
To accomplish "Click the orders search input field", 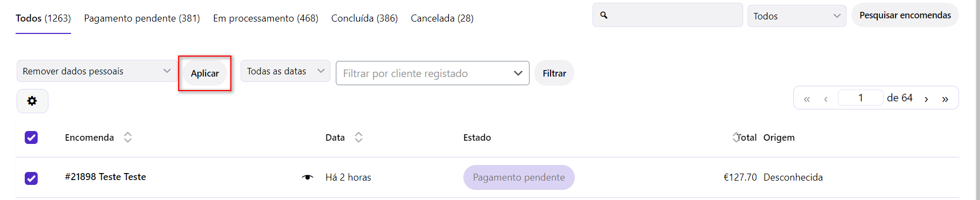I will pos(668,15).
